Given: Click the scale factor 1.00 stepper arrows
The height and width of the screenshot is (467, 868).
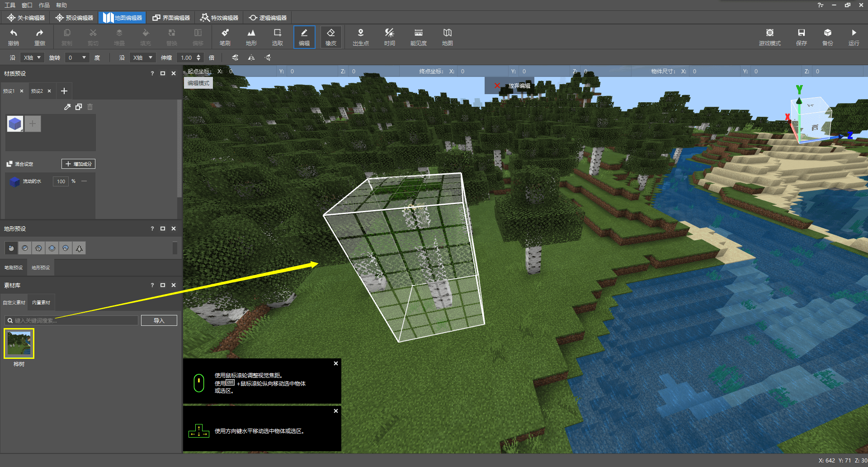Looking at the screenshot, I should click(198, 57).
